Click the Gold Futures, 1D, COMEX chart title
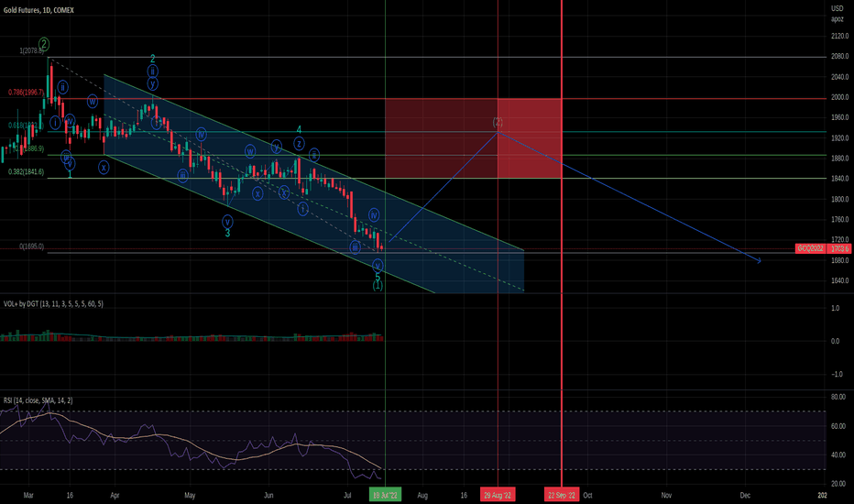 [x=38, y=10]
